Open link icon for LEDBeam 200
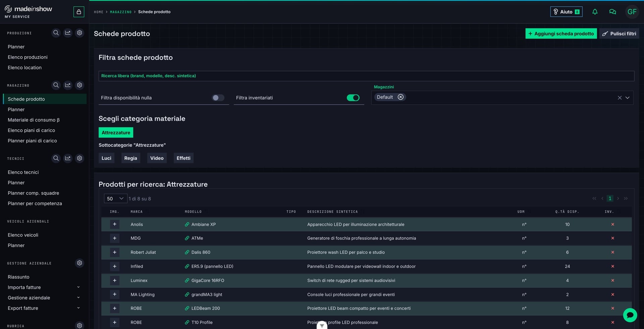Screen dimensions: 644x329 (x=187, y=308)
